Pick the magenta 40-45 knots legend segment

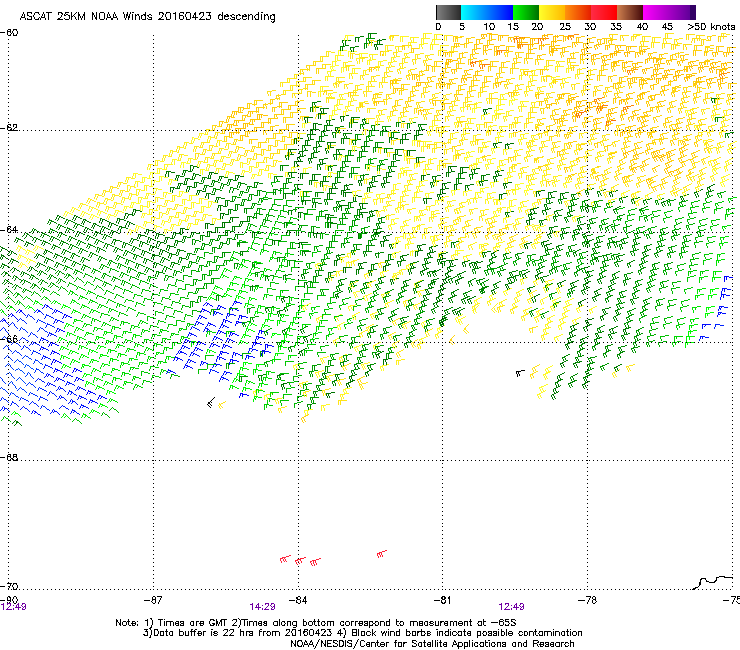pyautogui.click(x=656, y=12)
